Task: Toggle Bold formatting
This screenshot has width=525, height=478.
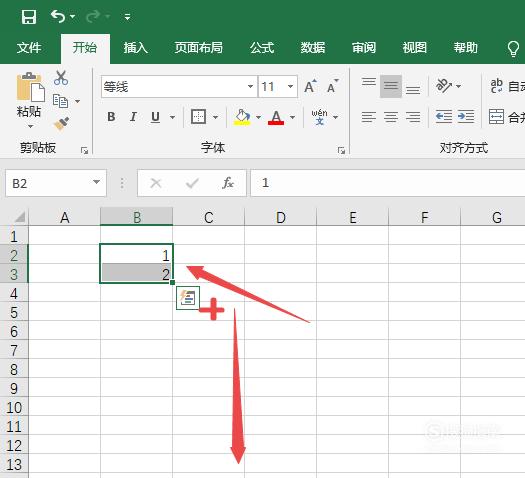Action: (x=111, y=117)
